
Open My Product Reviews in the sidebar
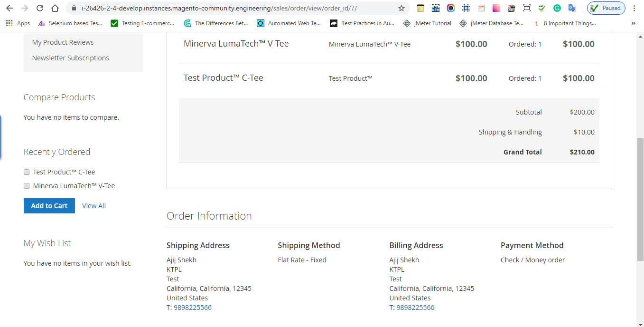63,42
